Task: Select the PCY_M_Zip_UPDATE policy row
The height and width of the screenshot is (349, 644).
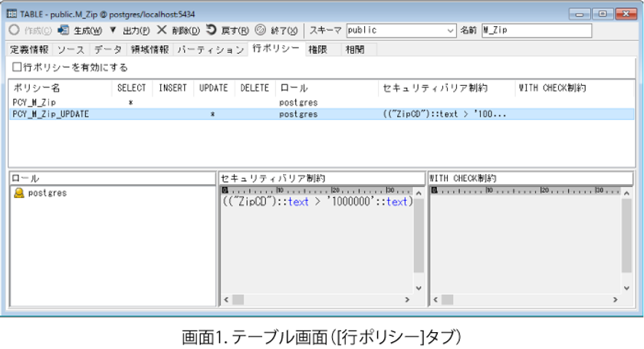Action: [321, 114]
